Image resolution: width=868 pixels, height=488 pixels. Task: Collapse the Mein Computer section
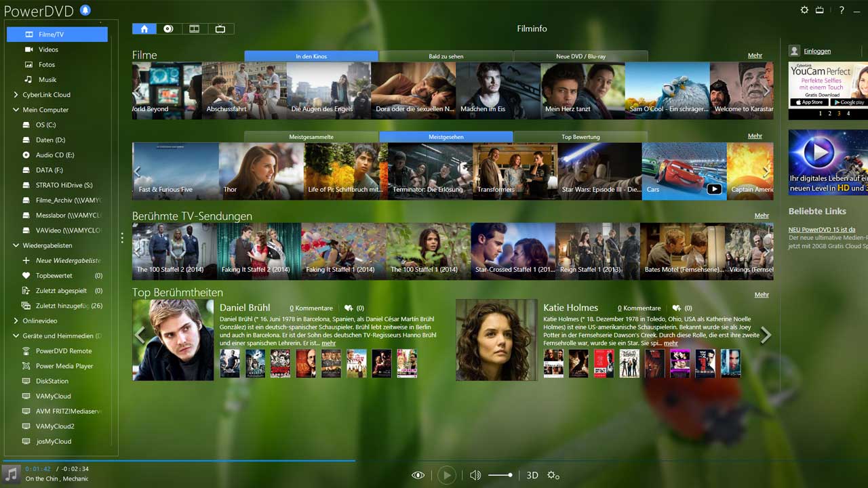click(16, 110)
